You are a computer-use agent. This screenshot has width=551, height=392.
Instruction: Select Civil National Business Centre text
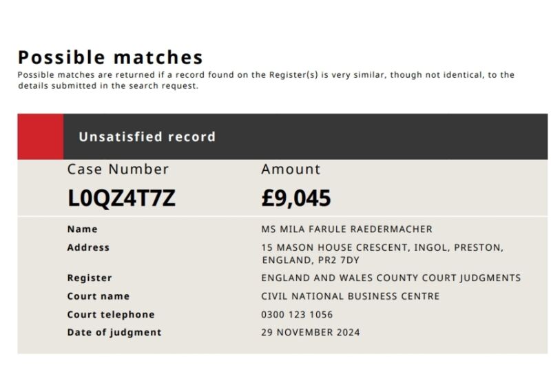pos(351,296)
